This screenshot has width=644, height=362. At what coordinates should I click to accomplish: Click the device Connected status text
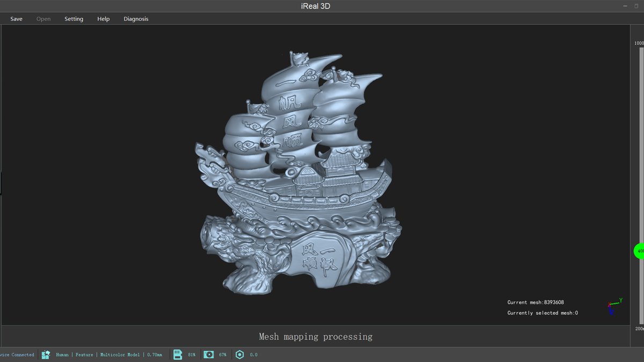(17, 354)
